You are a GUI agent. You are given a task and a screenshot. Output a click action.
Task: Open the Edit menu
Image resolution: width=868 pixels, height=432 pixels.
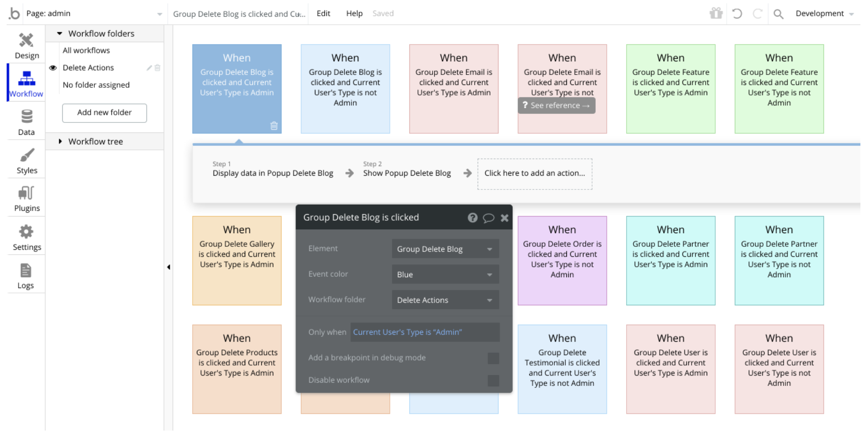323,13
